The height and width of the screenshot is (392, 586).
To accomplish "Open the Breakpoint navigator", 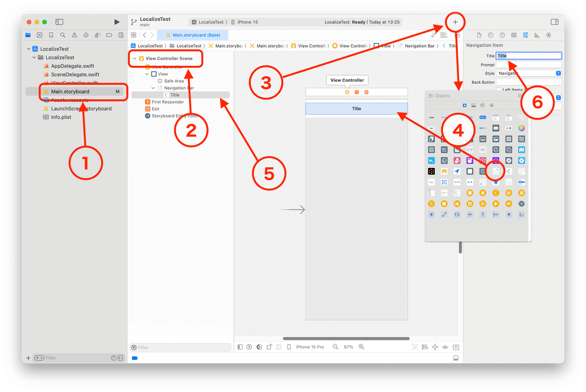I will click(x=109, y=35).
